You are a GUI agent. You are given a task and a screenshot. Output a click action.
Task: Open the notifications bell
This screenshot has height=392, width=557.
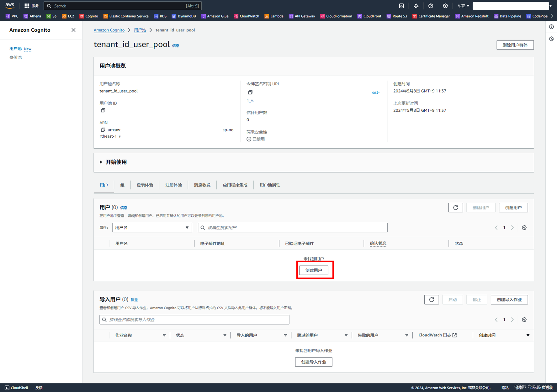416,6
